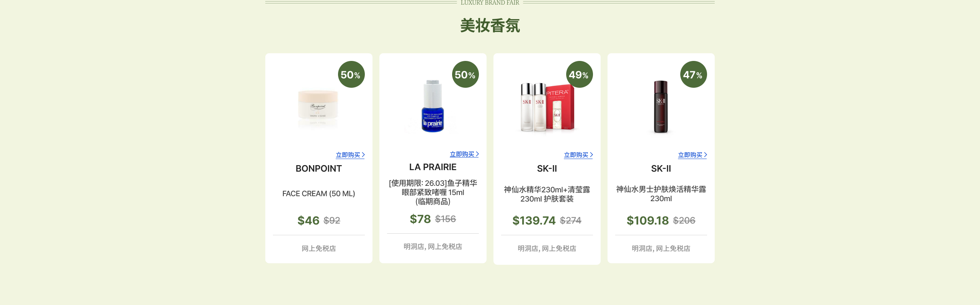Click 立即购买 link for Bonpoint
The height and width of the screenshot is (305, 980).
350,155
